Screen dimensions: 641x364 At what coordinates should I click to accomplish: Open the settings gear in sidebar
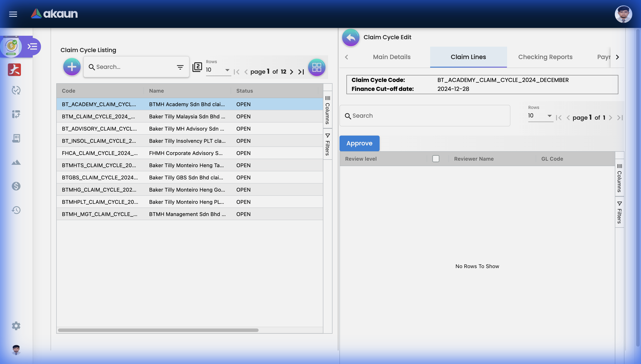16,326
